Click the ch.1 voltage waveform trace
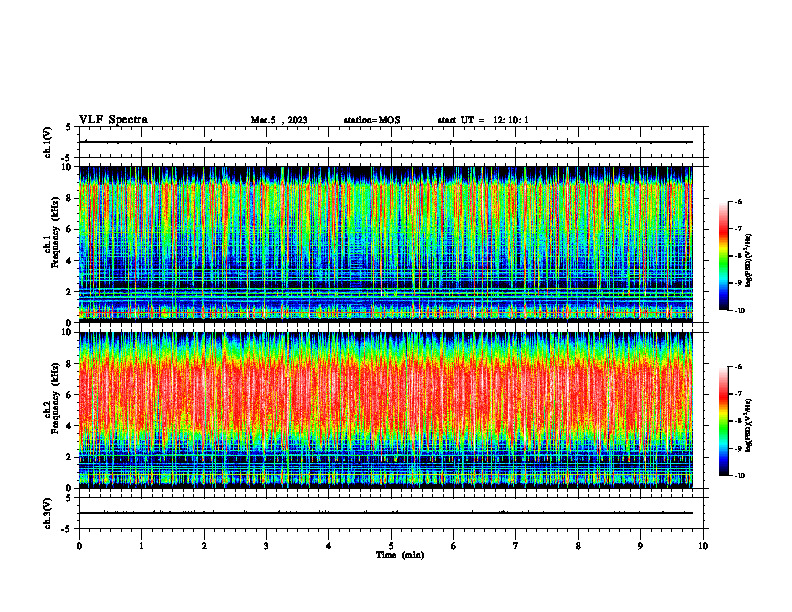 tap(385, 142)
